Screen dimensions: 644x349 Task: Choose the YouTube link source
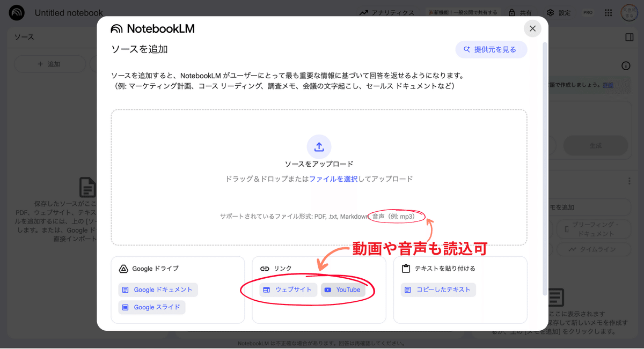[343, 289]
